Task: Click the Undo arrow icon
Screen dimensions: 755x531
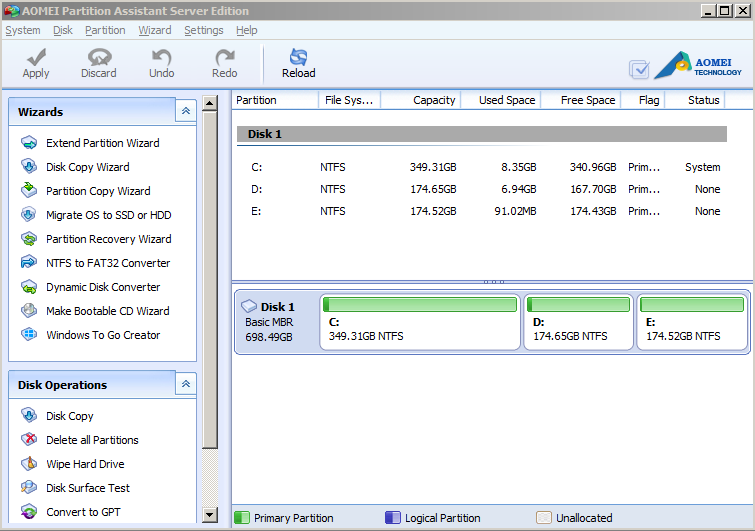Action: pyautogui.click(x=161, y=57)
